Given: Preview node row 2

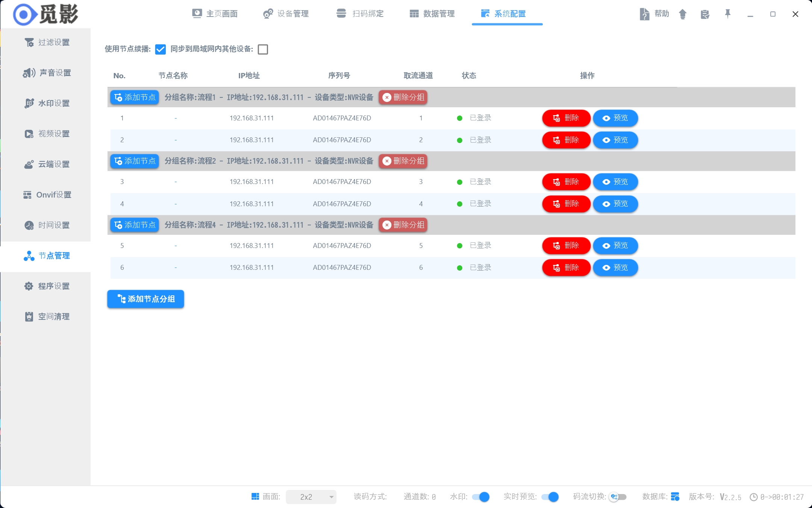Looking at the screenshot, I should [615, 140].
